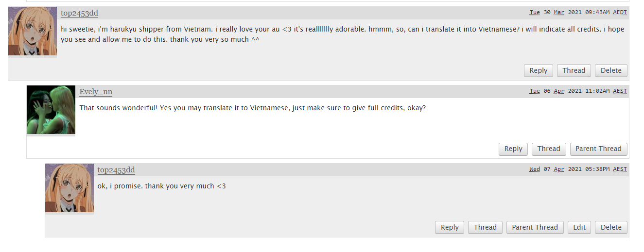Edit the 'ok, i promise' comment
Screen dimensions: 644x252
(579, 227)
